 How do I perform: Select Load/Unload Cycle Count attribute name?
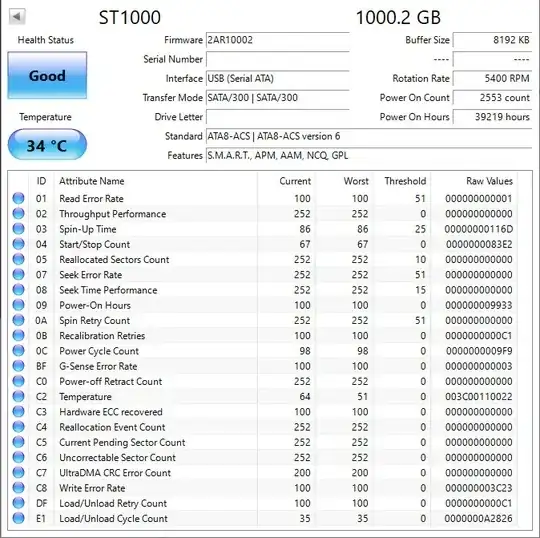pos(113,519)
